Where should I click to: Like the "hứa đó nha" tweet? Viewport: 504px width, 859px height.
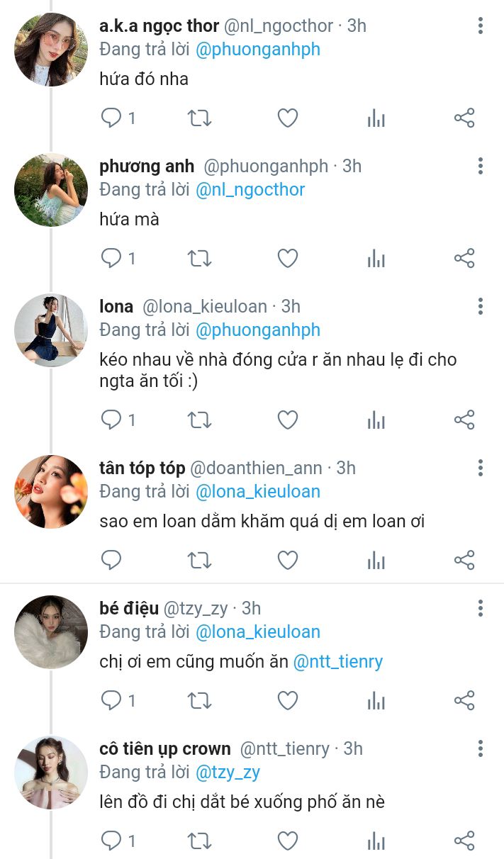pos(287,118)
